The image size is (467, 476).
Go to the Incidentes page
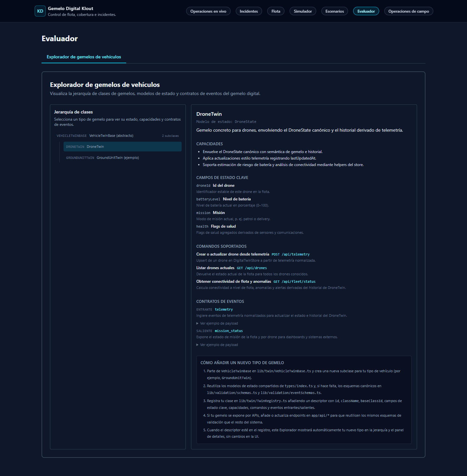pos(249,11)
